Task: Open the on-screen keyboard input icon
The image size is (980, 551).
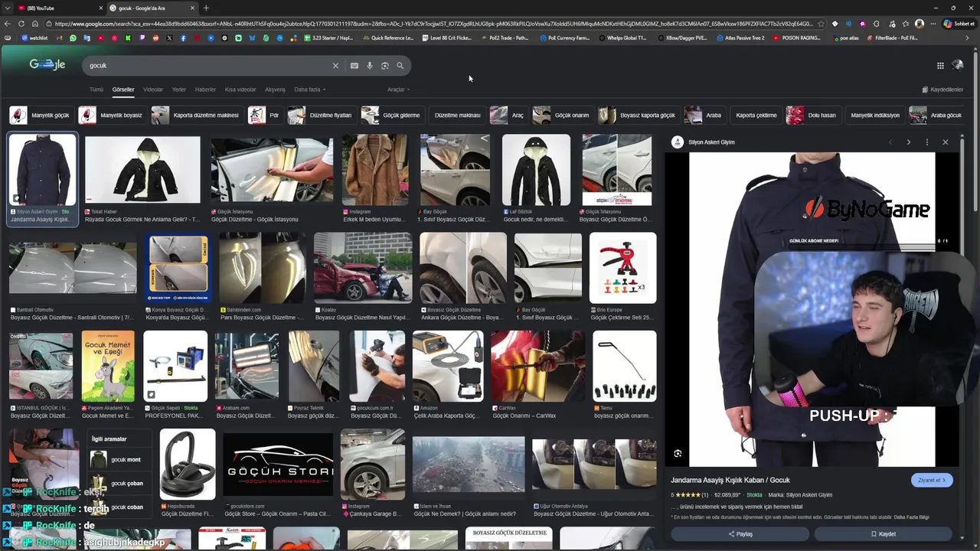Action: [x=354, y=66]
